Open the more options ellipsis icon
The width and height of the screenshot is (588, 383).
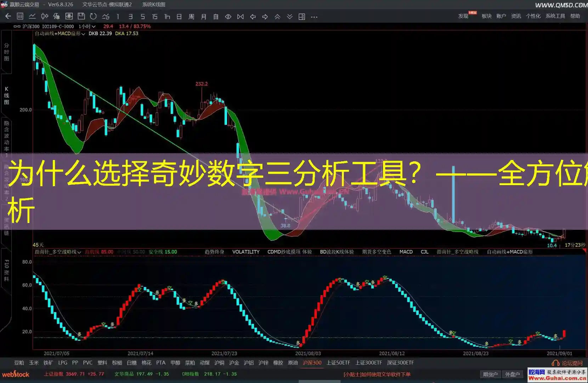point(314,16)
